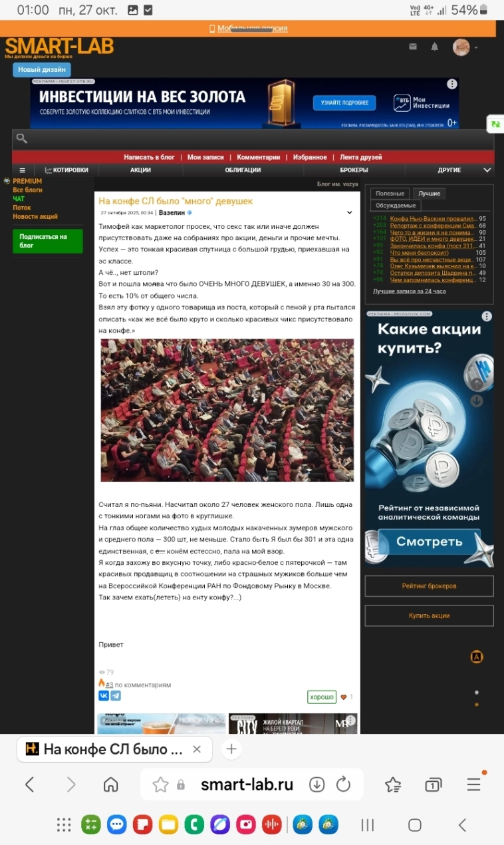Click the "Купить акции" button
504x845 pixels.
pos(429,615)
